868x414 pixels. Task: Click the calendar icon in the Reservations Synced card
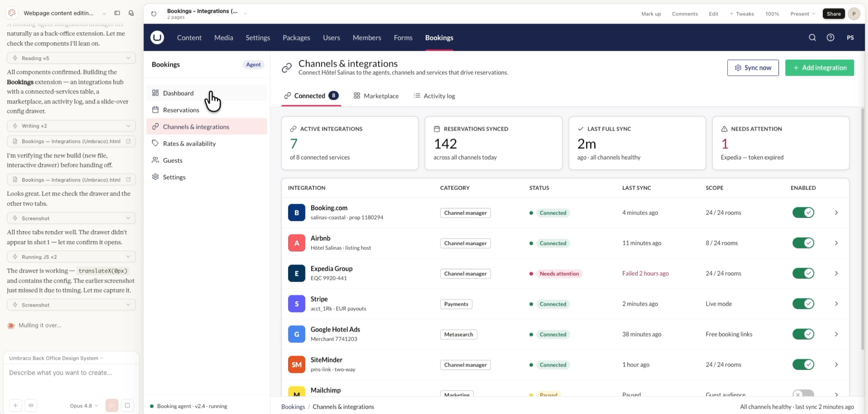[437, 129]
